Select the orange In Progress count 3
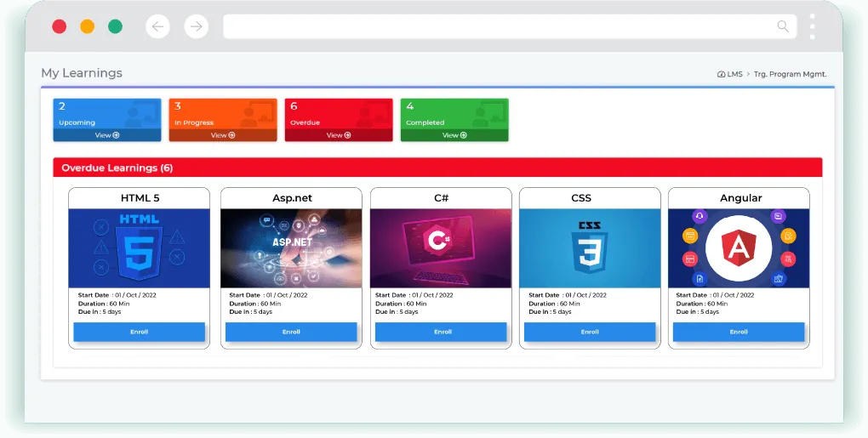 coord(178,106)
